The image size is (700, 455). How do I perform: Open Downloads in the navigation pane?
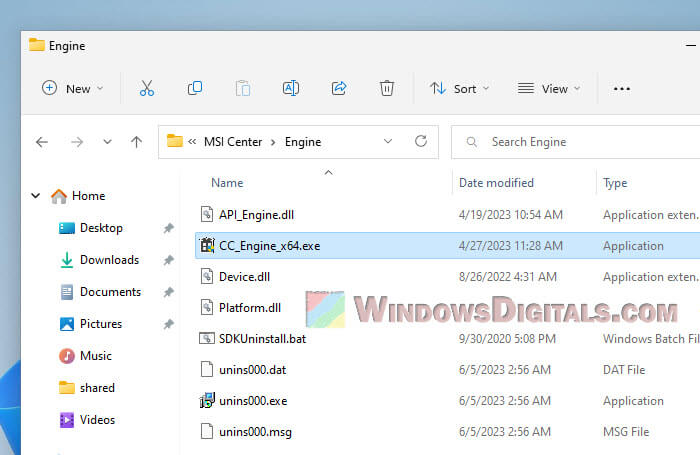point(109,260)
